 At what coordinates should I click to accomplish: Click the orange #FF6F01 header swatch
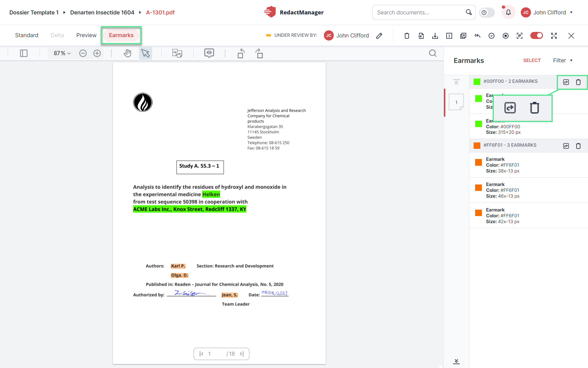[477, 145]
